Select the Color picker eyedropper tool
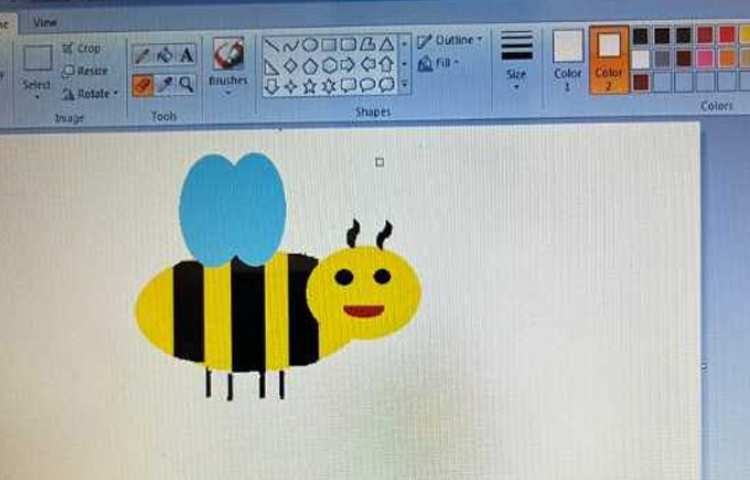750x480 pixels. [x=165, y=85]
